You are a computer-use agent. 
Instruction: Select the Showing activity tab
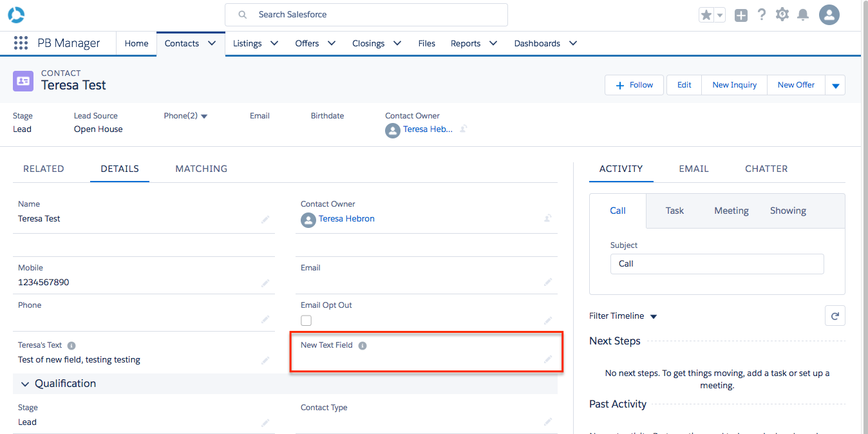pos(788,211)
